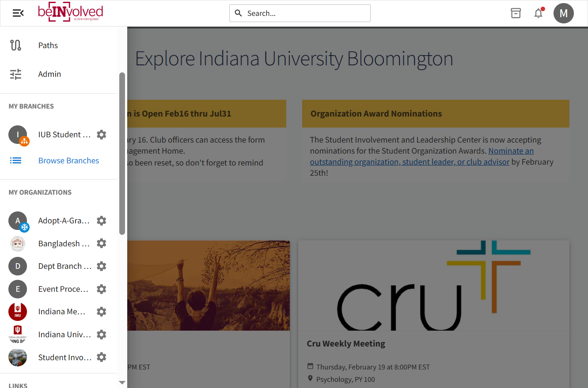Viewport: 588px width, 388px height.
Task: Open the orange mountain event thumbnail
Action: [209, 286]
